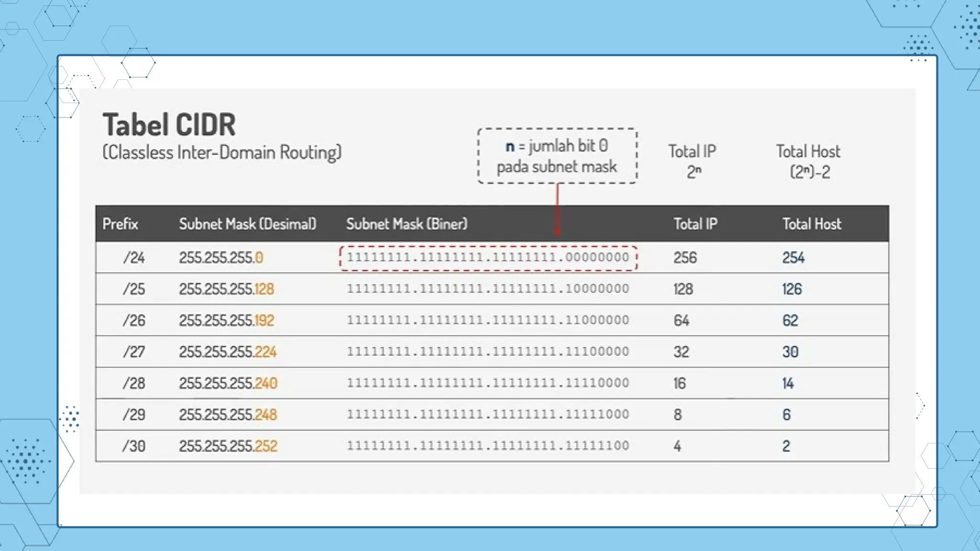Select the Subnet Mask (Biner) header
980x551 pixels.
407,224
